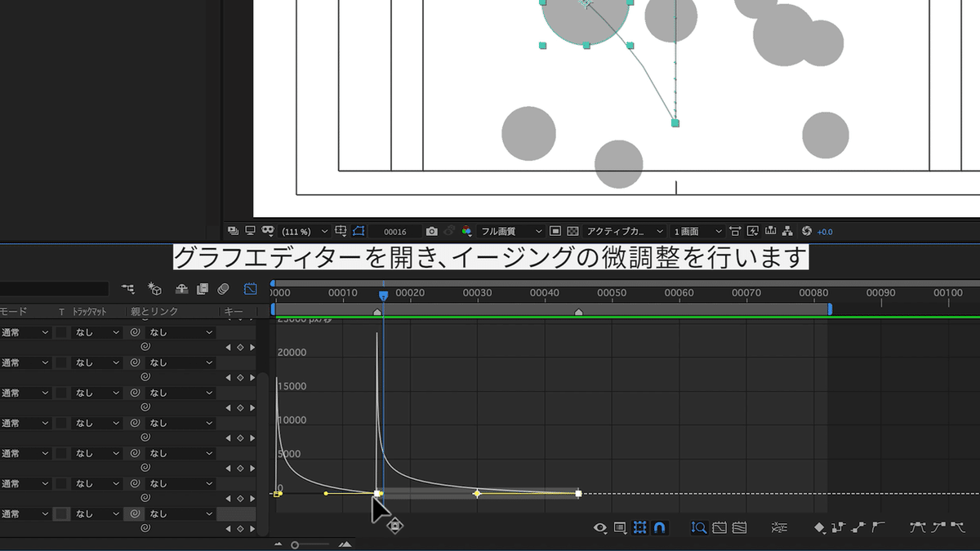The image size is (980, 551).
Task: Open graph type and options menu
Action: [x=620, y=528]
